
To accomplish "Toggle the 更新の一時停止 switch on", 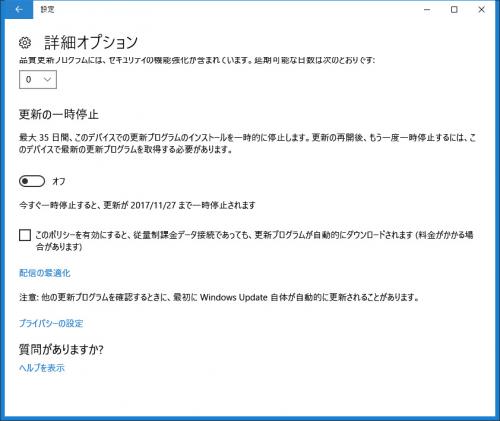I will point(32,181).
